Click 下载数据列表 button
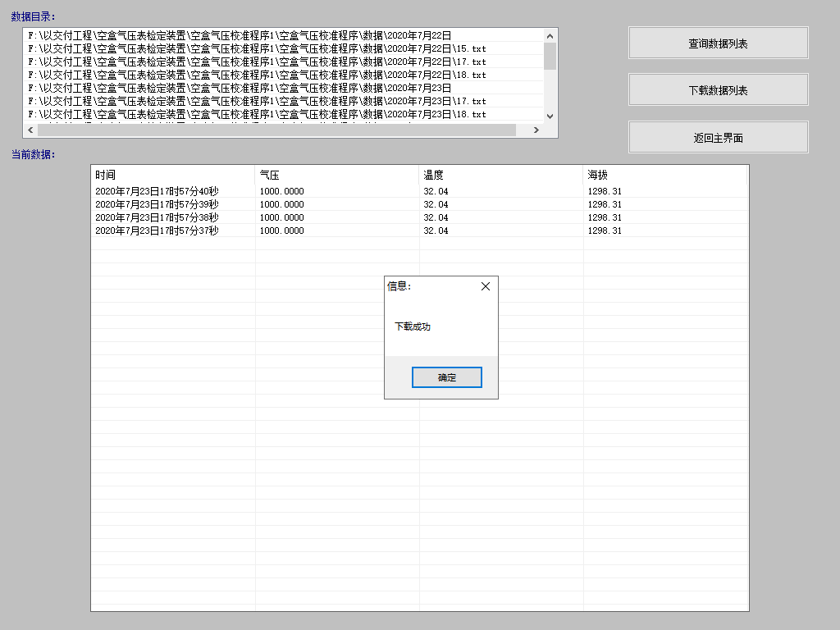 tap(718, 90)
